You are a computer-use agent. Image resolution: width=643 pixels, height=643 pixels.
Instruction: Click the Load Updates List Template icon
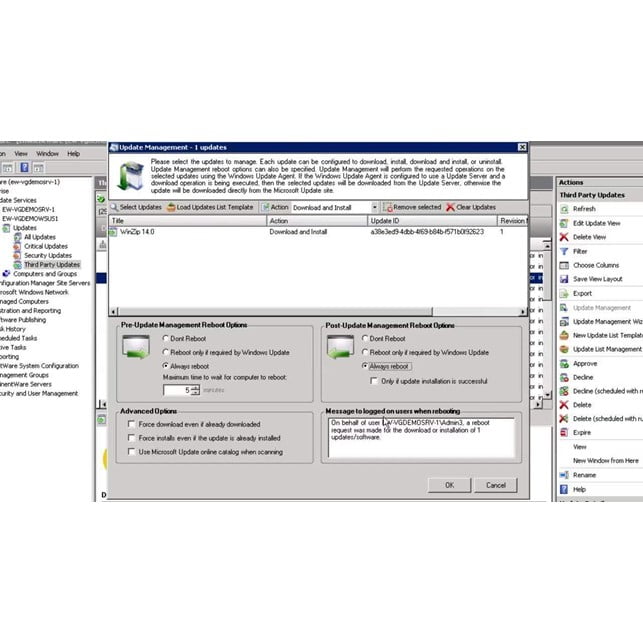click(x=171, y=207)
